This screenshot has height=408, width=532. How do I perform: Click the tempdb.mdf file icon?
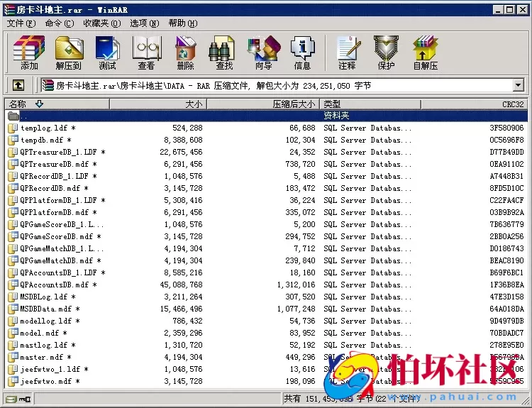pos(13,140)
